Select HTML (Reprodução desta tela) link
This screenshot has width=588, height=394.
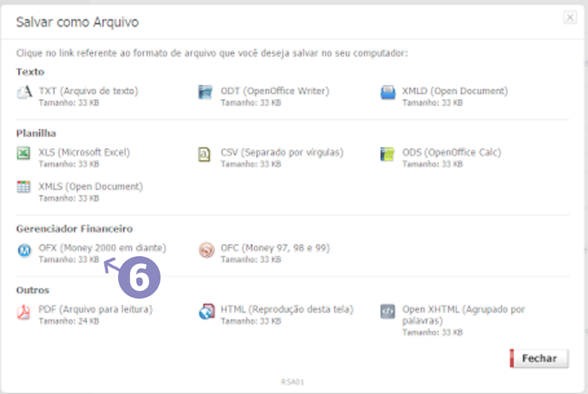point(287,309)
